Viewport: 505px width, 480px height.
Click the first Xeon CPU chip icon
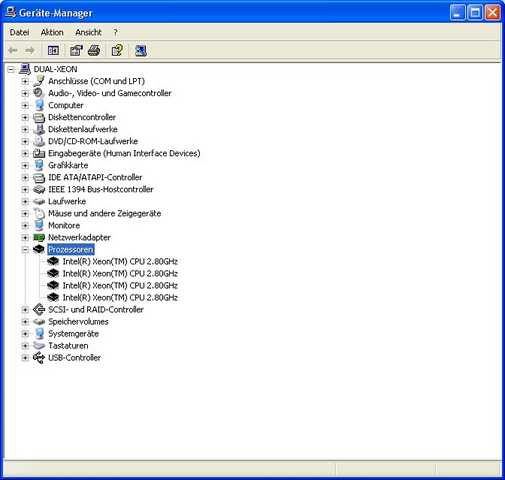click(x=53, y=261)
